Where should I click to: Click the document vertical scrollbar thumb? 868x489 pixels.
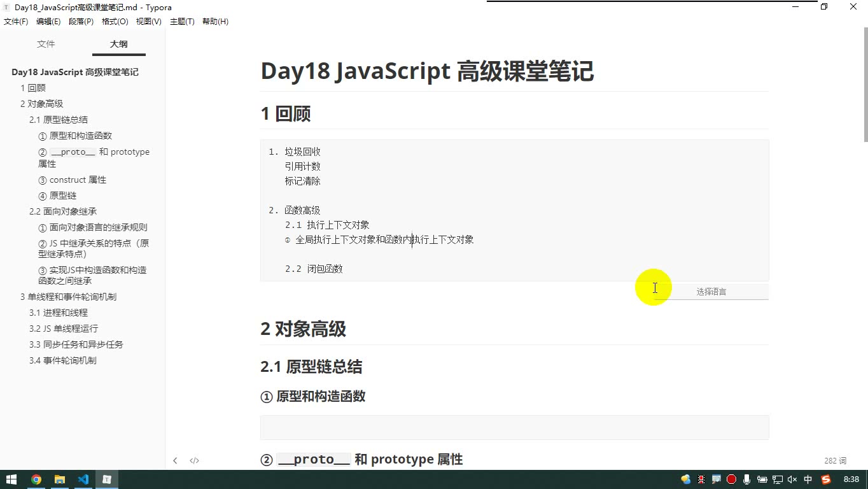coord(865,85)
